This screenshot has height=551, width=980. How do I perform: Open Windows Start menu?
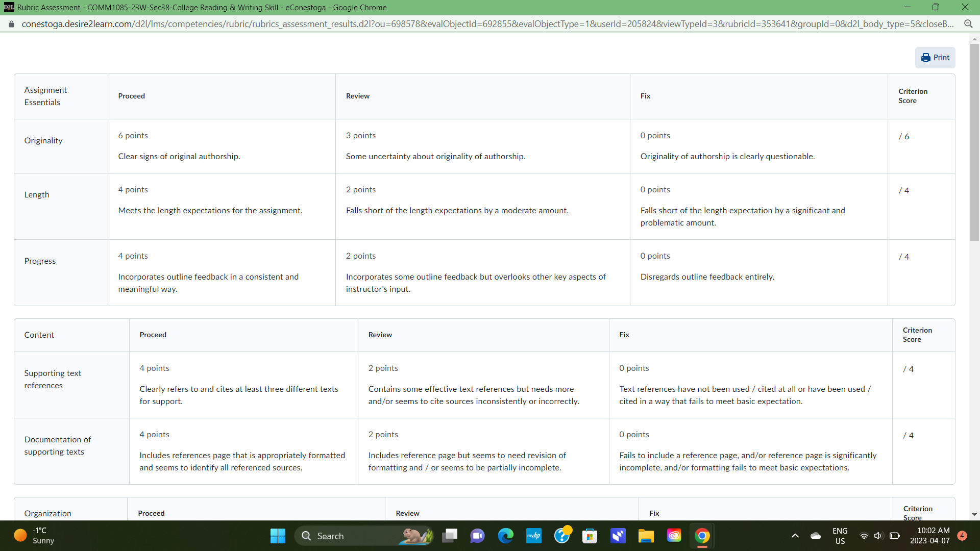coord(278,536)
